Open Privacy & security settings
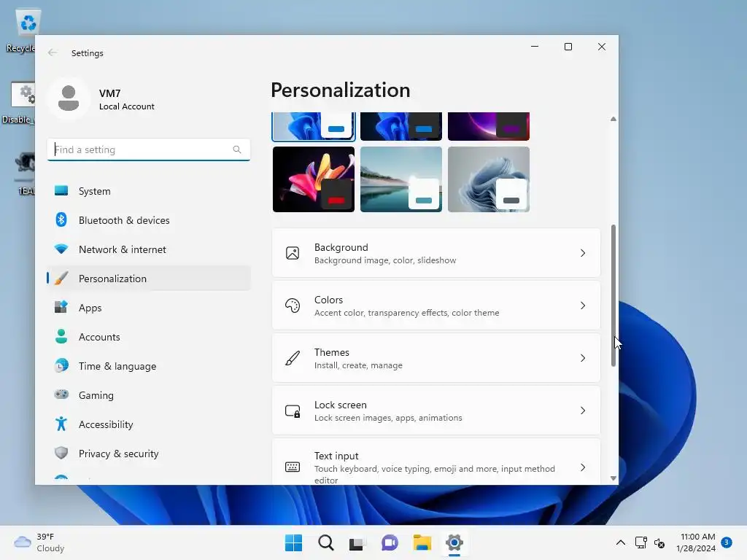This screenshot has width=747, height=560. pyautogui.click(x=148, y=454)
